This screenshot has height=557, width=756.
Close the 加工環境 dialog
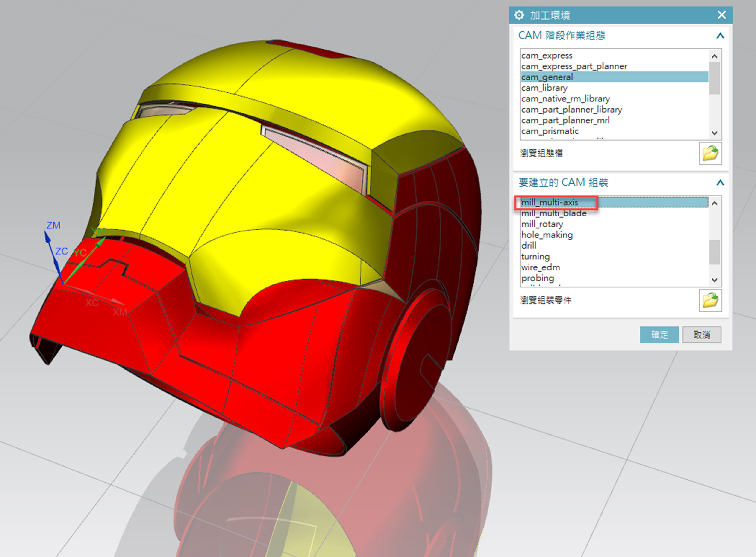pos(722,15)
